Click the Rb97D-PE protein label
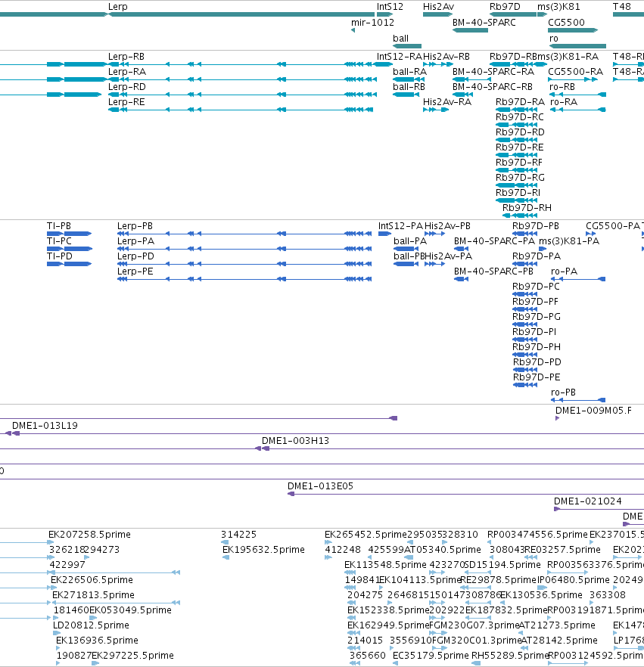Image resolution: width=644 pixels, height=667 pixels. (537, 377)
